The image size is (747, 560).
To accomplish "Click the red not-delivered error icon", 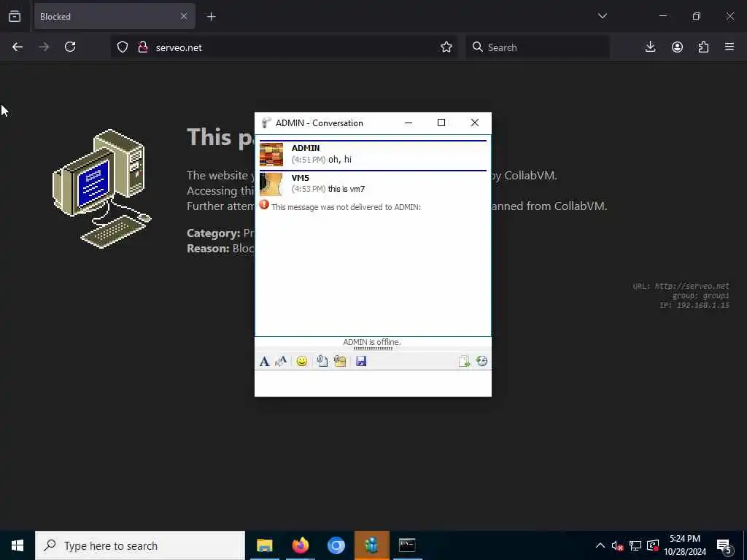I will (x=264, y=205).
